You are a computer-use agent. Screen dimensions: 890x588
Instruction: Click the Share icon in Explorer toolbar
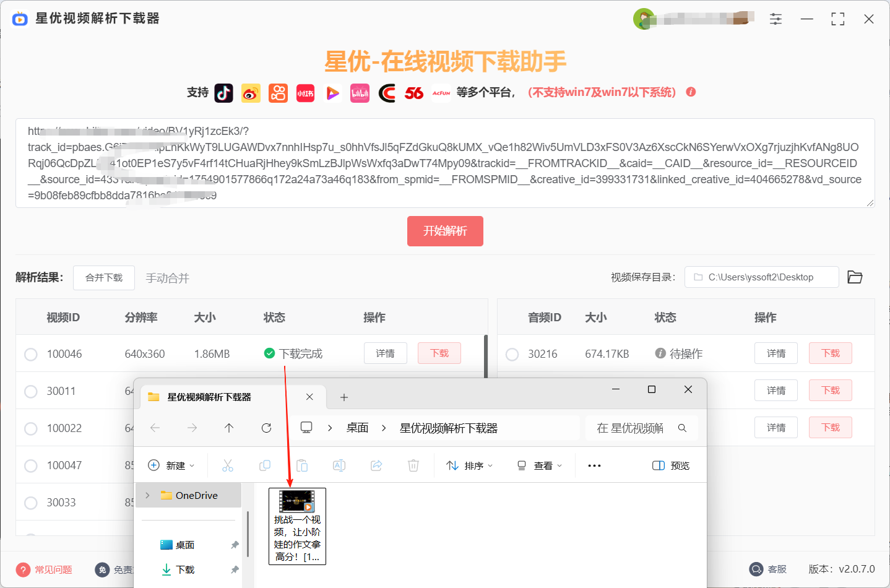click(376, 465)
